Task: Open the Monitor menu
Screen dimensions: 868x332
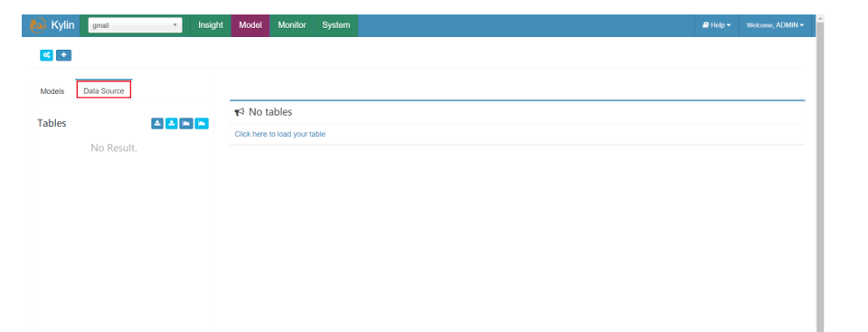Action: point(292,25)
